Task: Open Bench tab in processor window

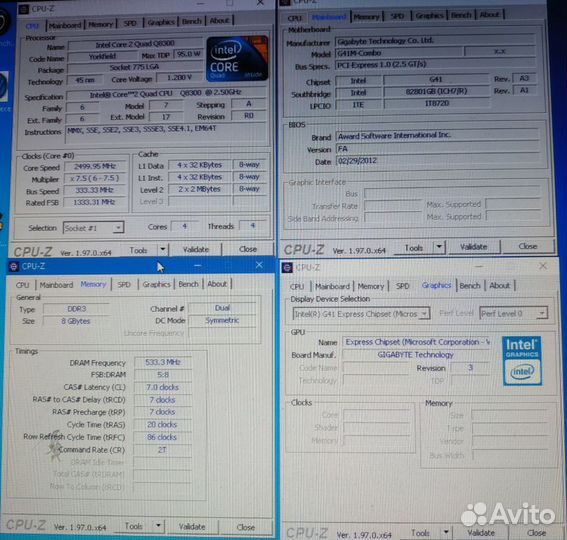Action: click(192, 21)
